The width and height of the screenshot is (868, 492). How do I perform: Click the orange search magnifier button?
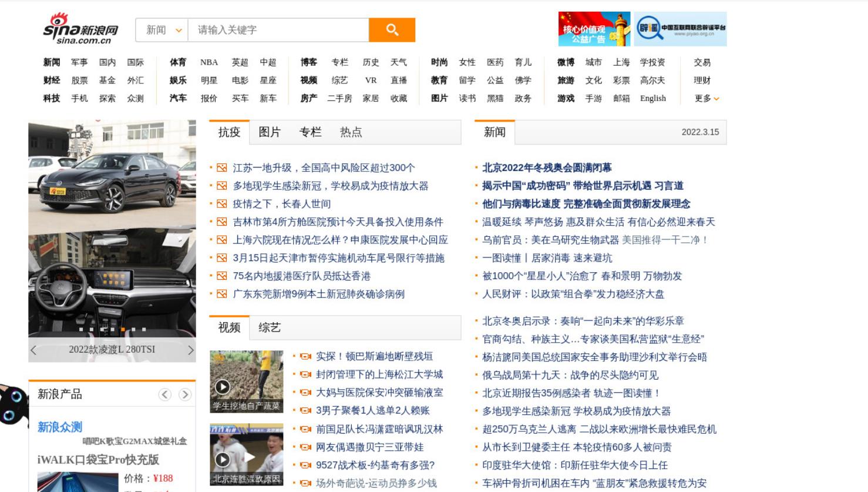coord(392,30)
